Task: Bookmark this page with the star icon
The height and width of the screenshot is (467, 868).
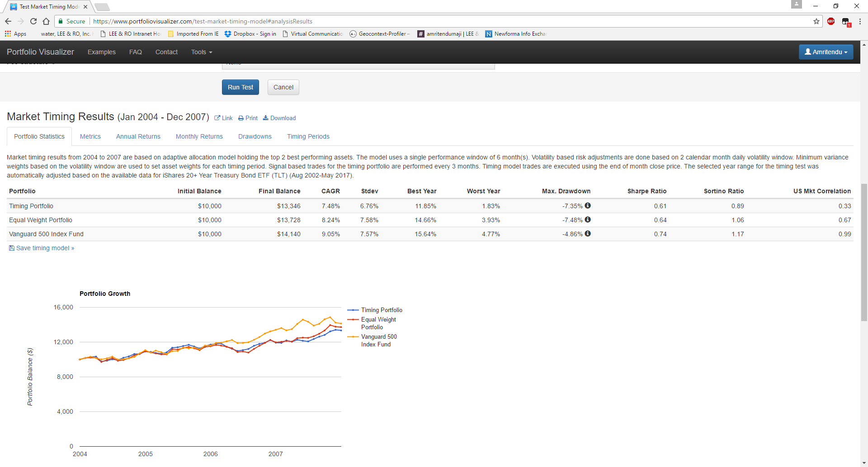Action: point(816,21)
